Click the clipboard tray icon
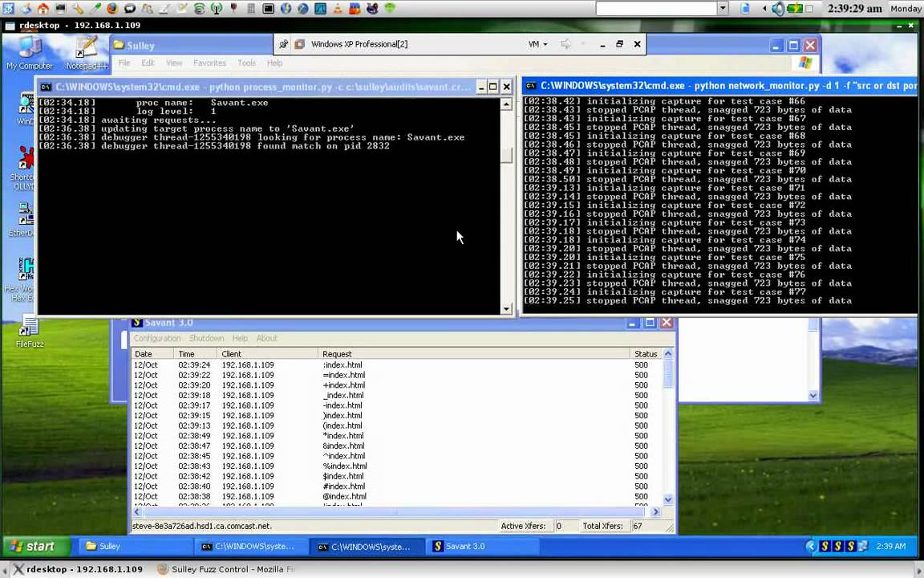 [744, 8]
